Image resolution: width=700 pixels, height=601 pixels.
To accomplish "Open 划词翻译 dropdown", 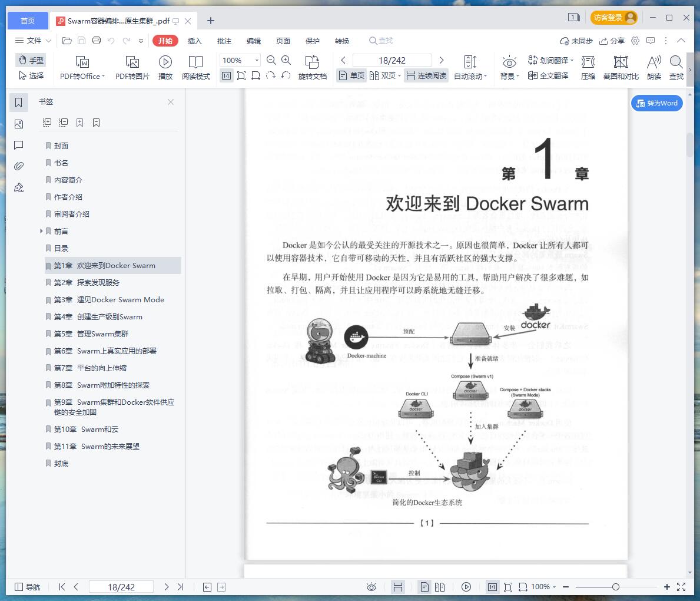I will 550,60.
